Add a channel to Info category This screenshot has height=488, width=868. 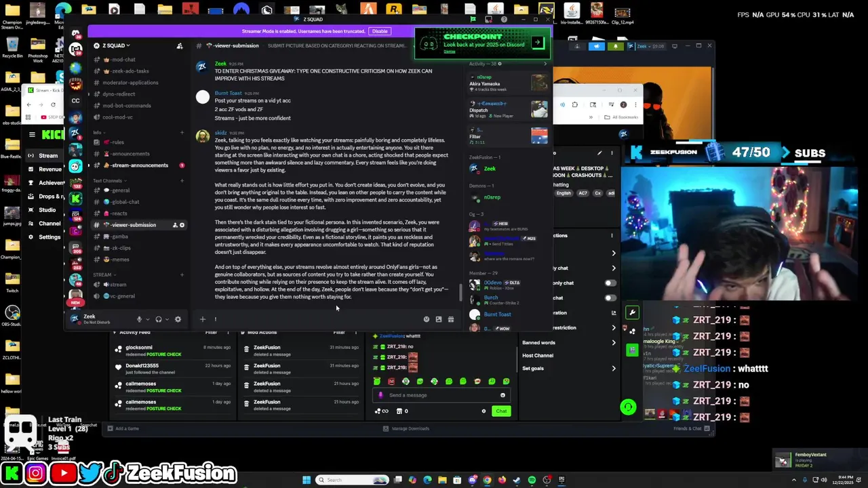[182, 133]
